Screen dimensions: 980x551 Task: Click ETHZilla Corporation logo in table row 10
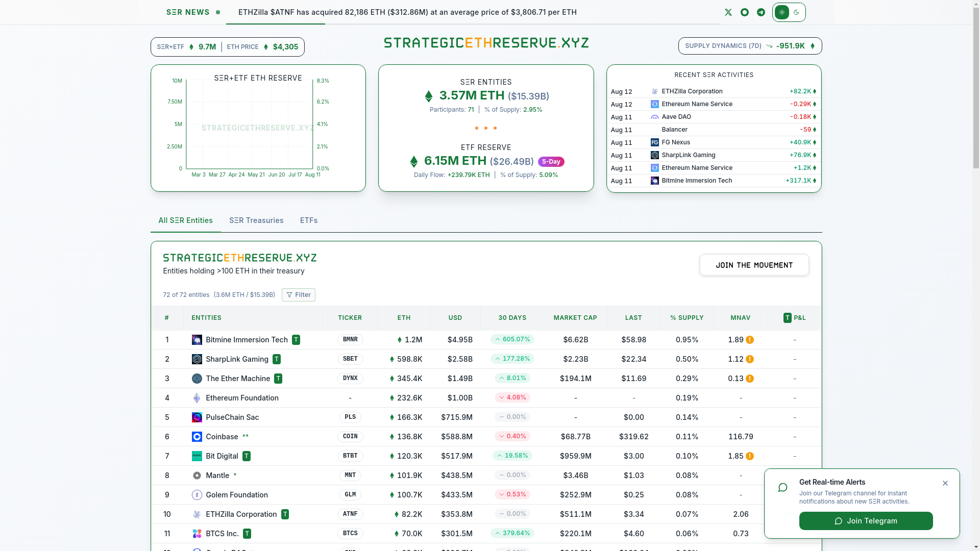tap(197, 514)
